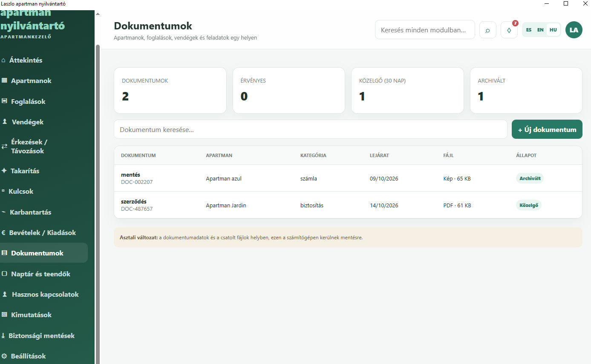Click the LEJÁRAT column header
The height and width of the screenshot is (364, 591).
coord(379,155)
